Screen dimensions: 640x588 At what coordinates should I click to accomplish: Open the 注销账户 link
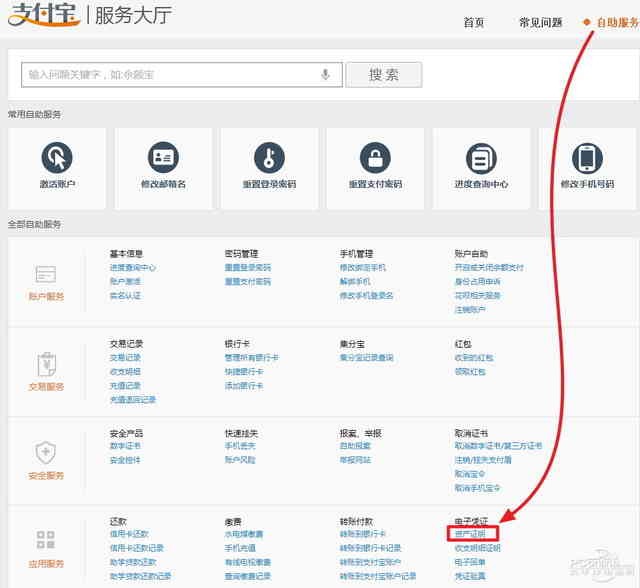(470, 310)
